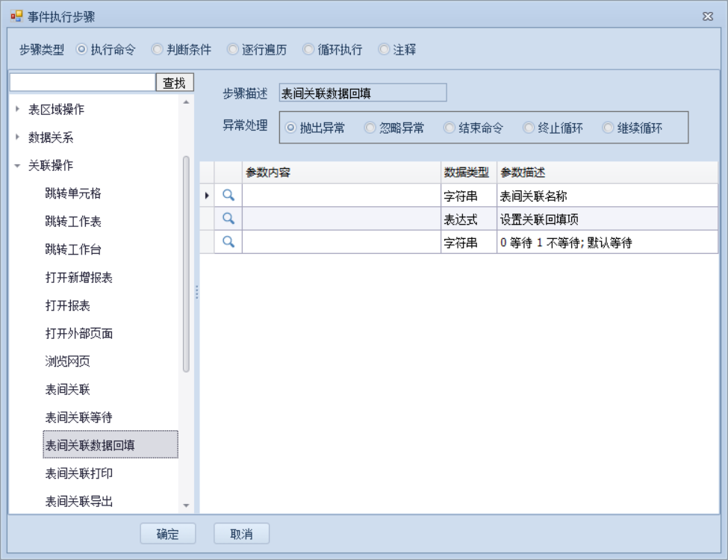Select 跳转单元格 in the command tree
The image size is (728, 560).
coord(73,193)
